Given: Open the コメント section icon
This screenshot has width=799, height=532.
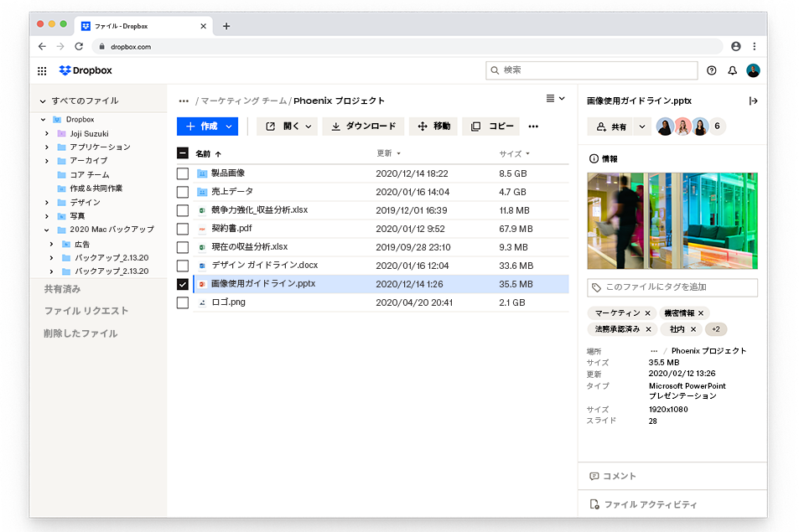Looking at the screenshot, I should click(x=593, y=475).
